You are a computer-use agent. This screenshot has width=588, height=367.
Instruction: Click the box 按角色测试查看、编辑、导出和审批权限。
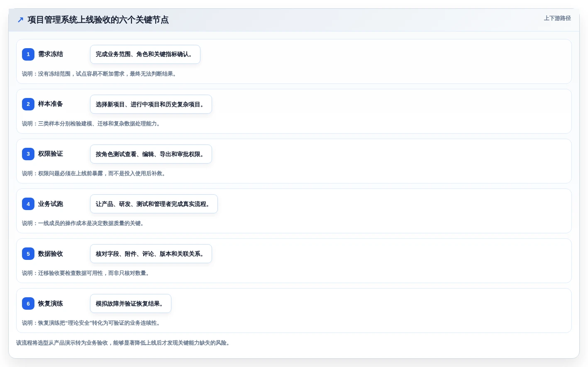[151, 154]
